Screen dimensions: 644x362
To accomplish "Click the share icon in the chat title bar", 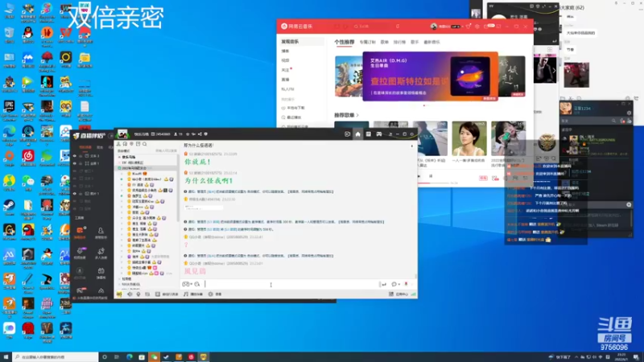I will (200, 134).
